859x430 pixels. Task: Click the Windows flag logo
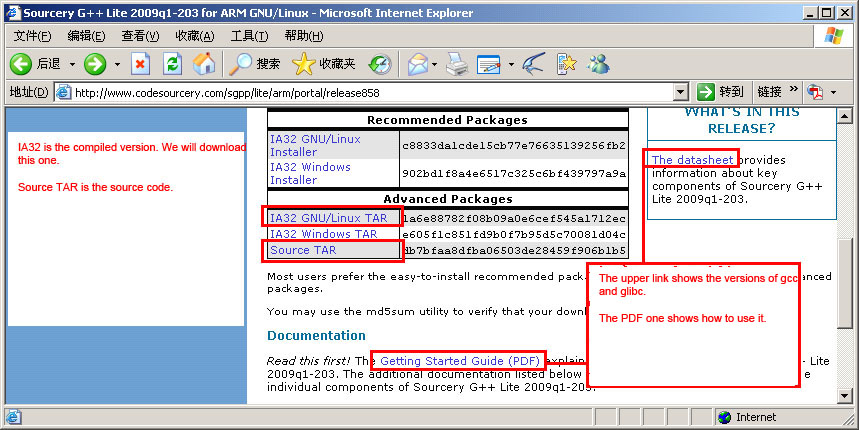pos(834,36)
